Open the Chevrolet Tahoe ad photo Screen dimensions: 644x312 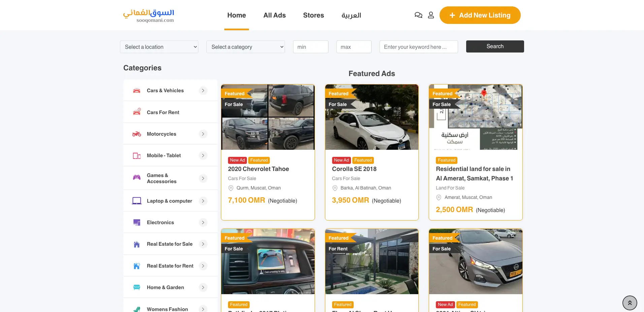tap(268, 117)
